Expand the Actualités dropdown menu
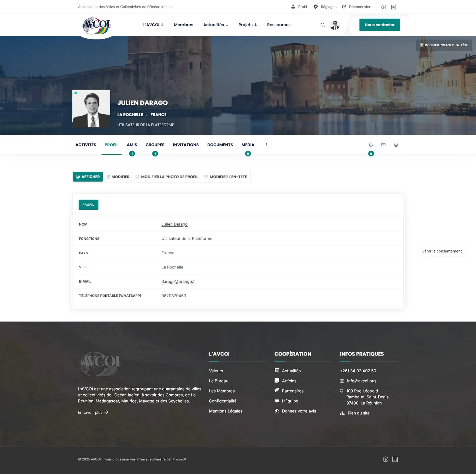476x474 pixels. [216, 25]
